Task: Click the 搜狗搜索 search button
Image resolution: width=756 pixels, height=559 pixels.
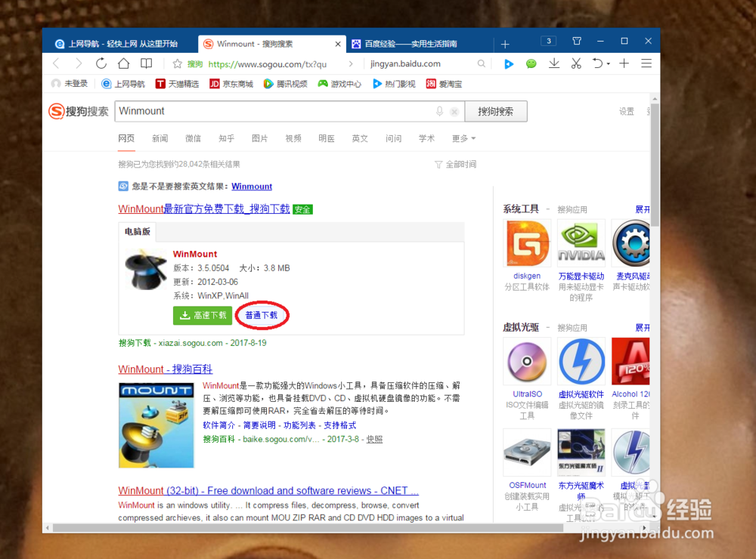Action: 496,111
